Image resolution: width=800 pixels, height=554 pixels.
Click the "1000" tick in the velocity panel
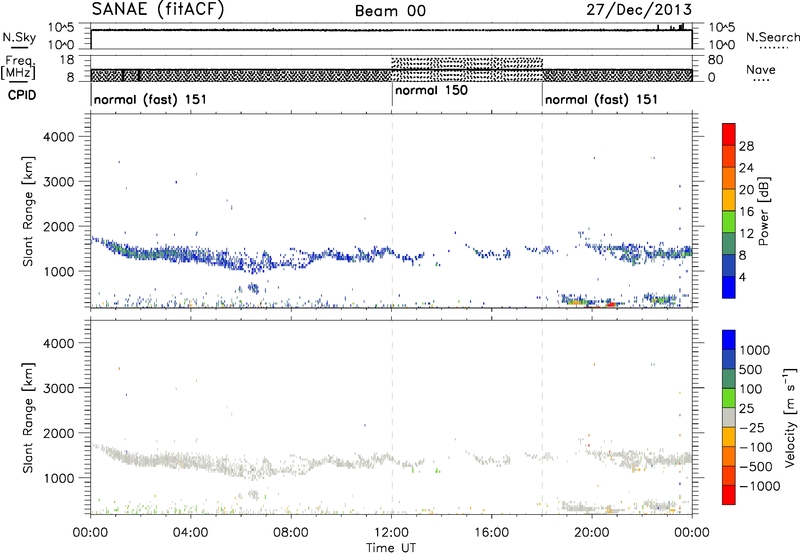pos(58,478)
